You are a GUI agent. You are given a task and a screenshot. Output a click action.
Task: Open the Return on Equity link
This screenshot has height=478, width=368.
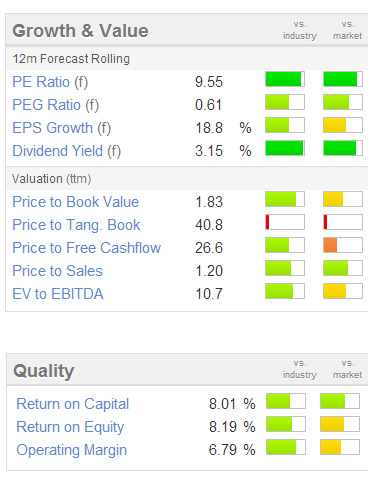70,427
